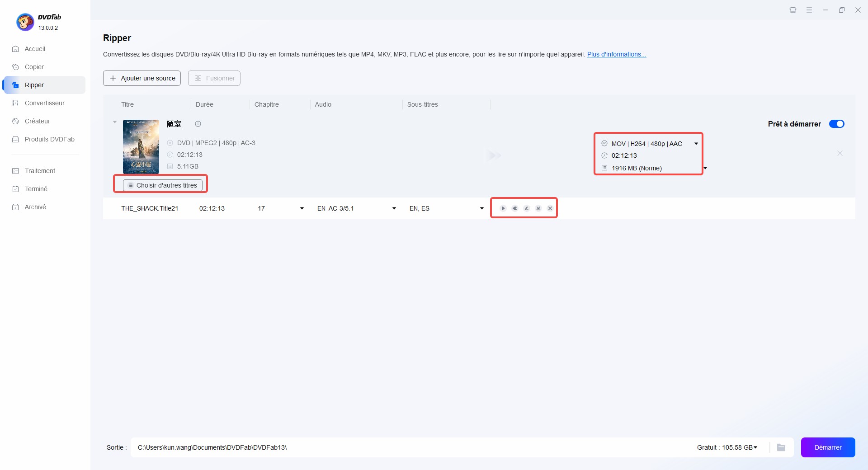The height and width of the screenshot is (470, 868).
Task: Remove the source with the faint X at right
Action: click(x=840, y=154)
